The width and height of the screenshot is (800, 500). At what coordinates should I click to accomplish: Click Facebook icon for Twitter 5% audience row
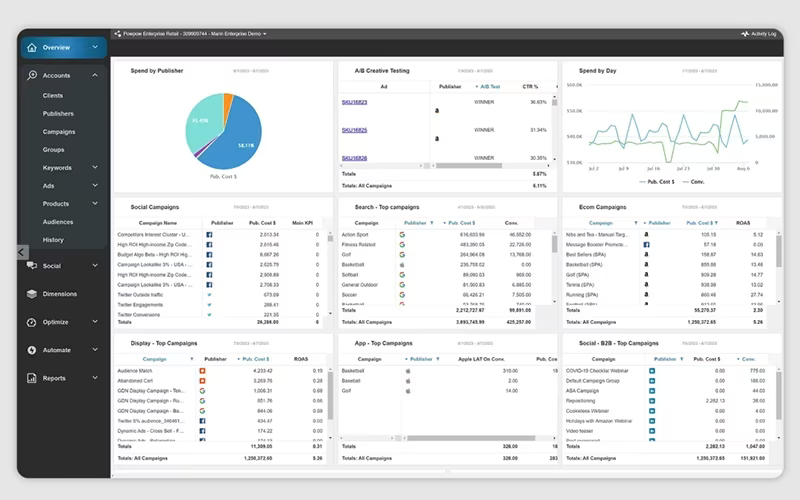click(x=202, y=421)
